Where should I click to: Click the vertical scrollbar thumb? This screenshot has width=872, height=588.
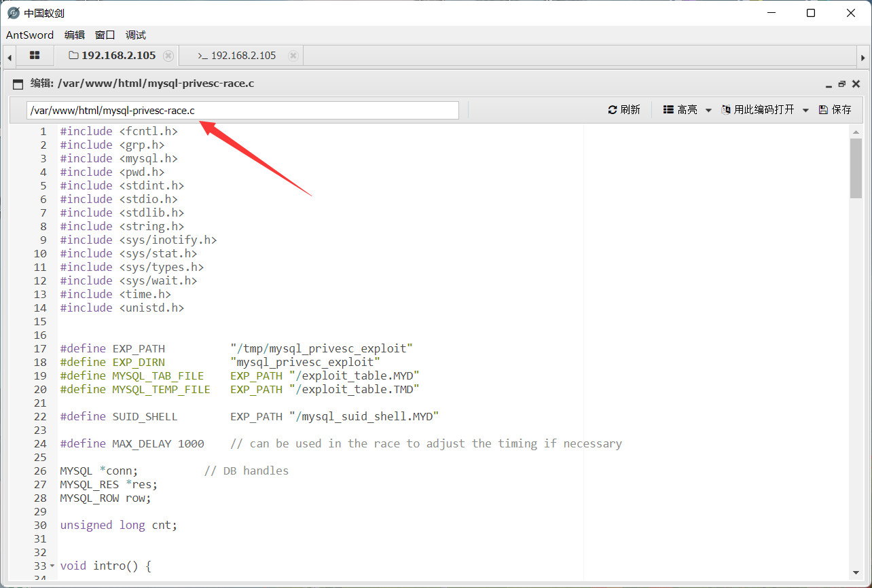[856, 168]
